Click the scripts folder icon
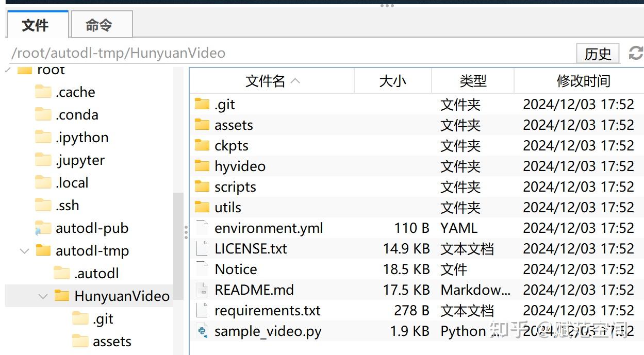Viewport: 644px width, 355px height. [x=202, y=187]
